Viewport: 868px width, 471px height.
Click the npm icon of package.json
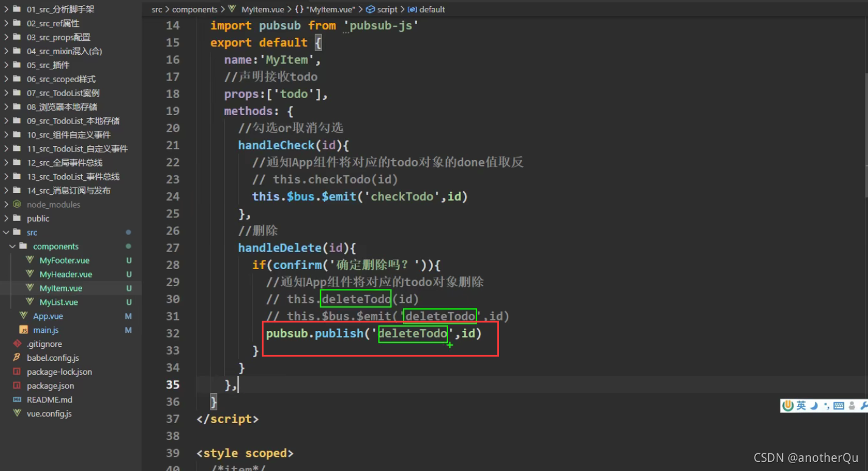[17, 386]
